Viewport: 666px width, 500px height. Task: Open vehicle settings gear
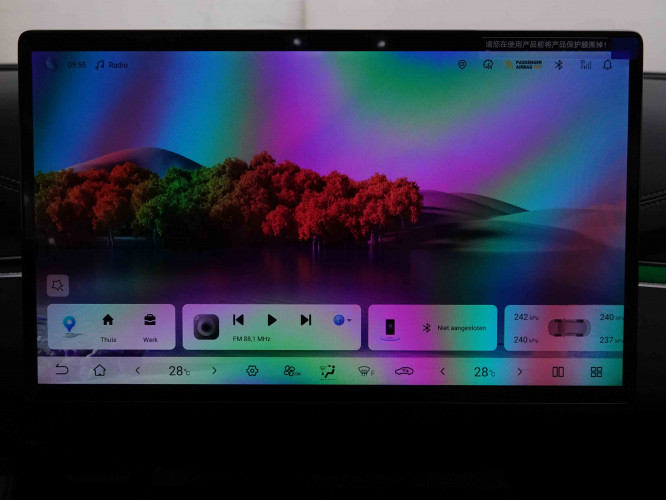pos(252,371)
